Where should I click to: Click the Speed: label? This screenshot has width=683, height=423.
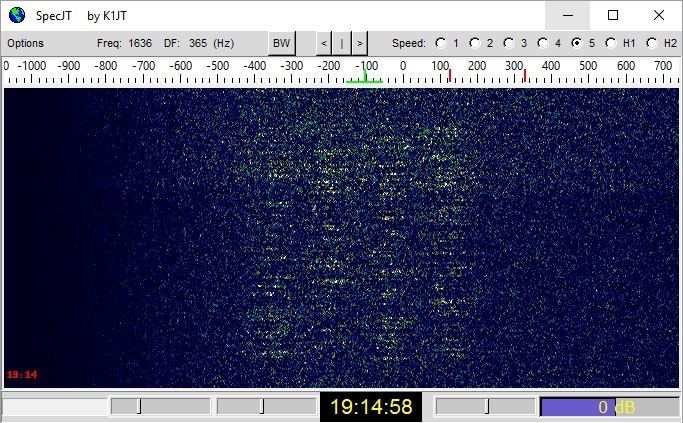coord(409,43)
